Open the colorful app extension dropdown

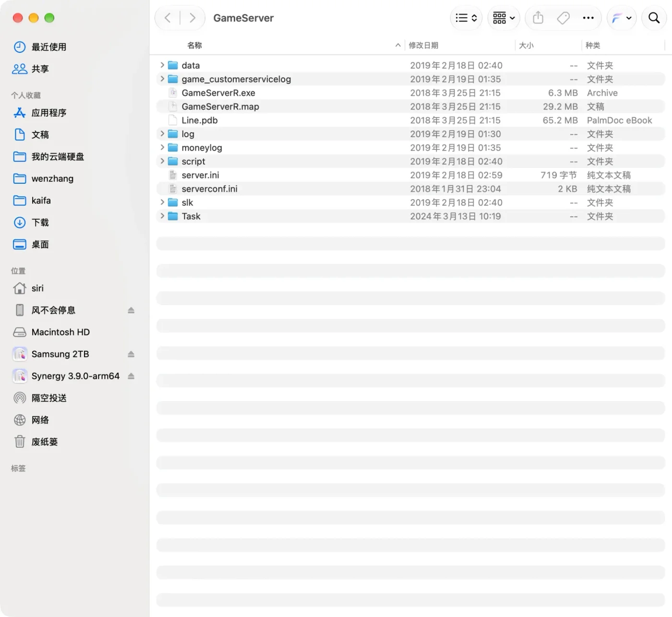click(x=622, y=18)
